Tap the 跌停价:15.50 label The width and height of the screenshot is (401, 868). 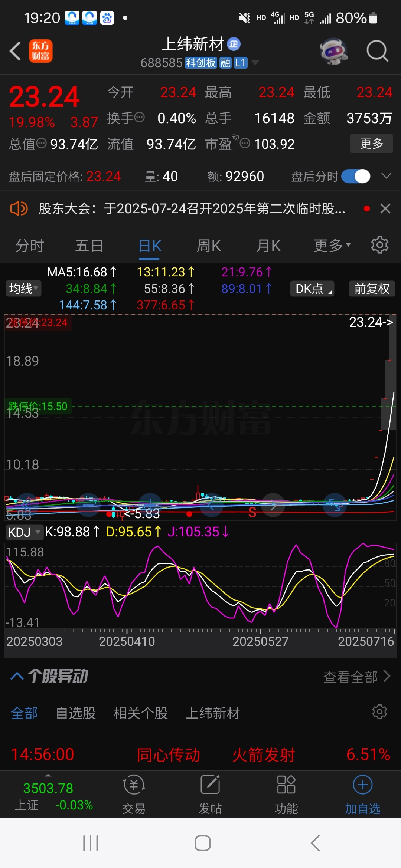click(x=38, y=406)
